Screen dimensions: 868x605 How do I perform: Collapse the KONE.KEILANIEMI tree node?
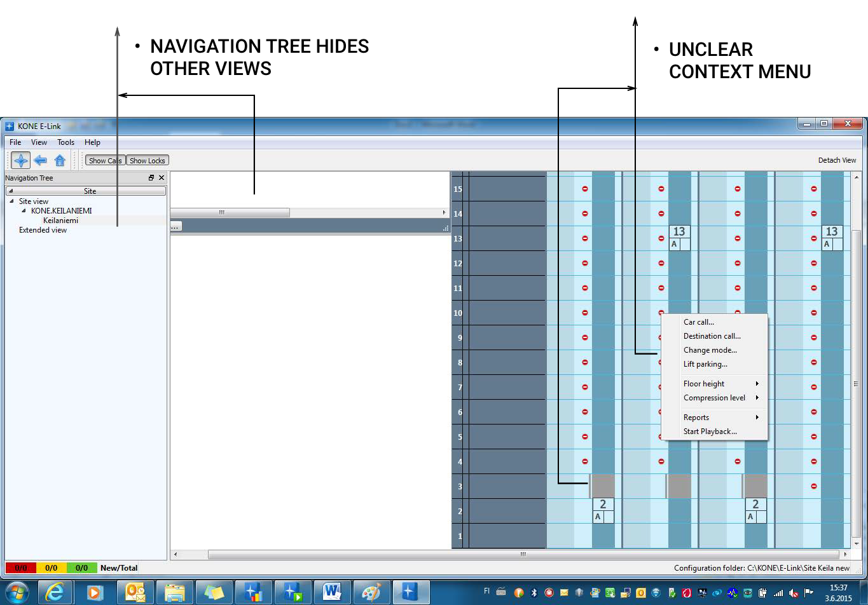tap(24, 211)
